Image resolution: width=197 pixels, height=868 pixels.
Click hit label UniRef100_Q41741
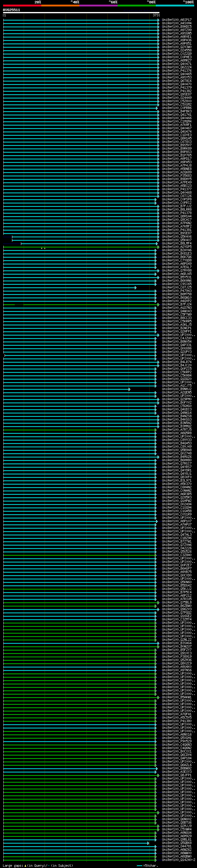click(176, 115)
